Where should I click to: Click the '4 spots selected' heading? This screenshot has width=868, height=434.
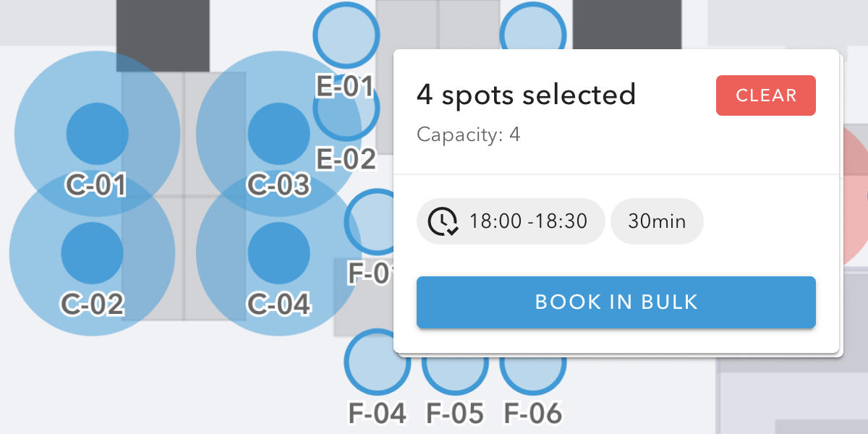point(526,95)
